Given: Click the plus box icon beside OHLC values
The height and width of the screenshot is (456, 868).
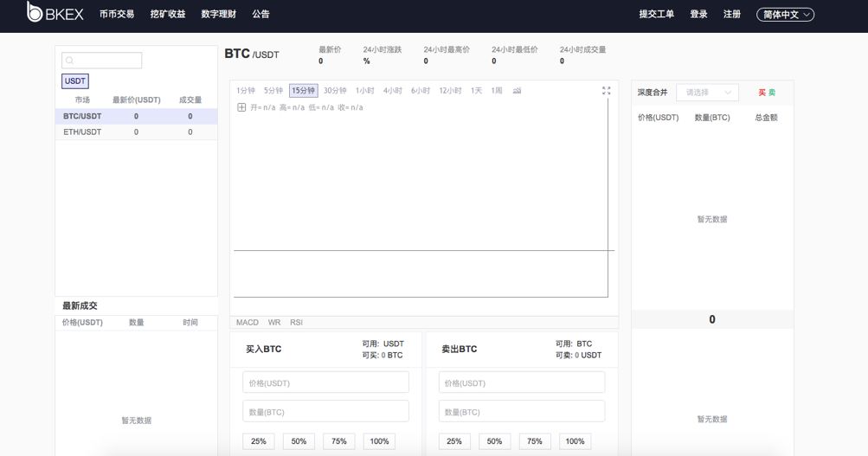Looking at the screenshot, I should click(x=241, y=107).
